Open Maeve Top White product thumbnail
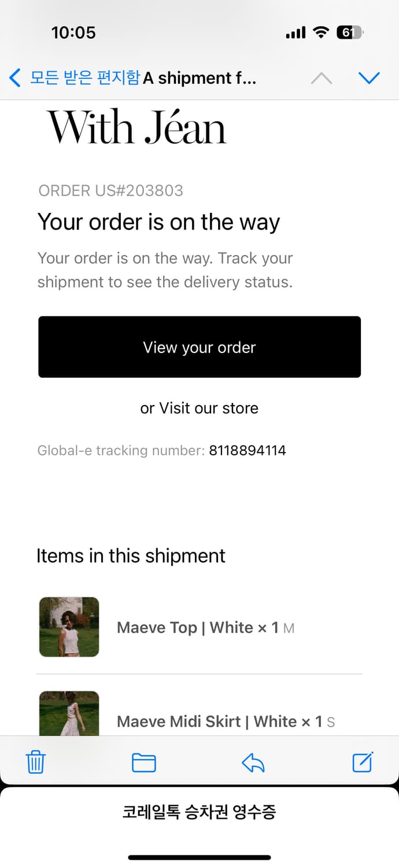Viewport: 399px width, 868px height. 69,627
